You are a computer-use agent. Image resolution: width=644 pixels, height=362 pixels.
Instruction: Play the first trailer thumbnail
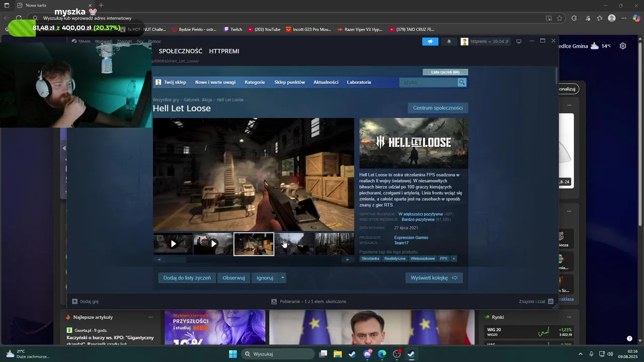pyautogui.click(x=173, y=244)
